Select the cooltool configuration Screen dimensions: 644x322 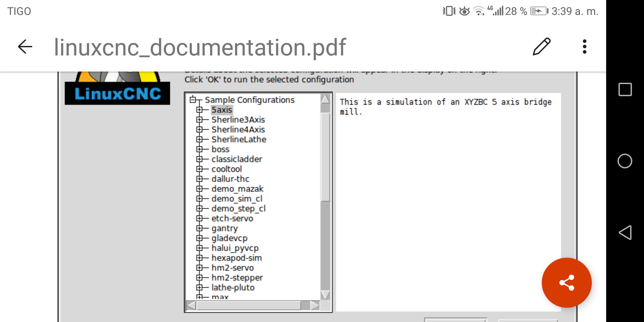click(x=227, y=169)
